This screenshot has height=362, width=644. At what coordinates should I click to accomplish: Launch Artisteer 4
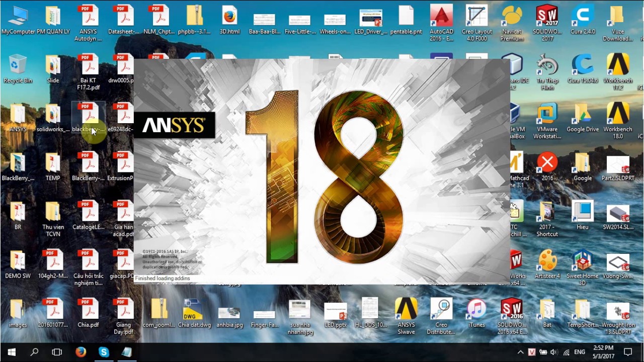pyautogui.click(x=547, y=264)
